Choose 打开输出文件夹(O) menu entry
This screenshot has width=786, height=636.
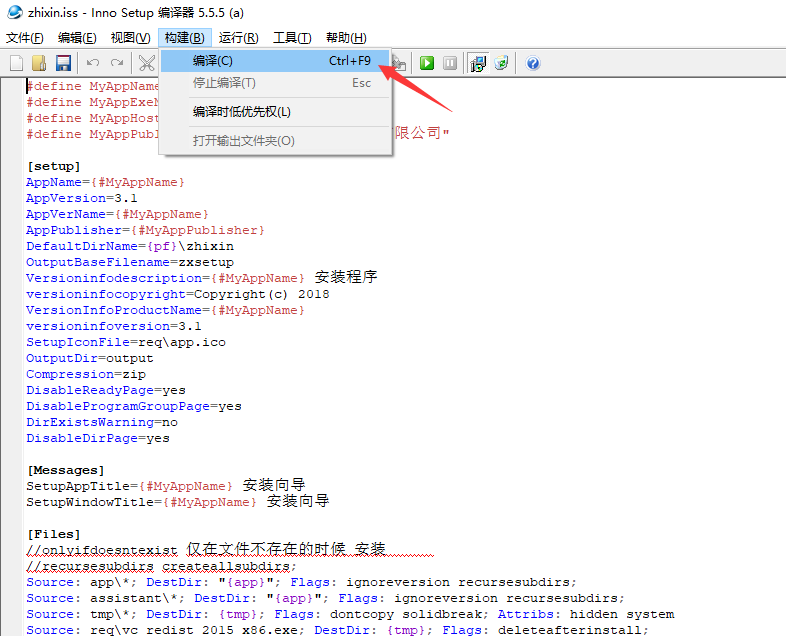275,141
